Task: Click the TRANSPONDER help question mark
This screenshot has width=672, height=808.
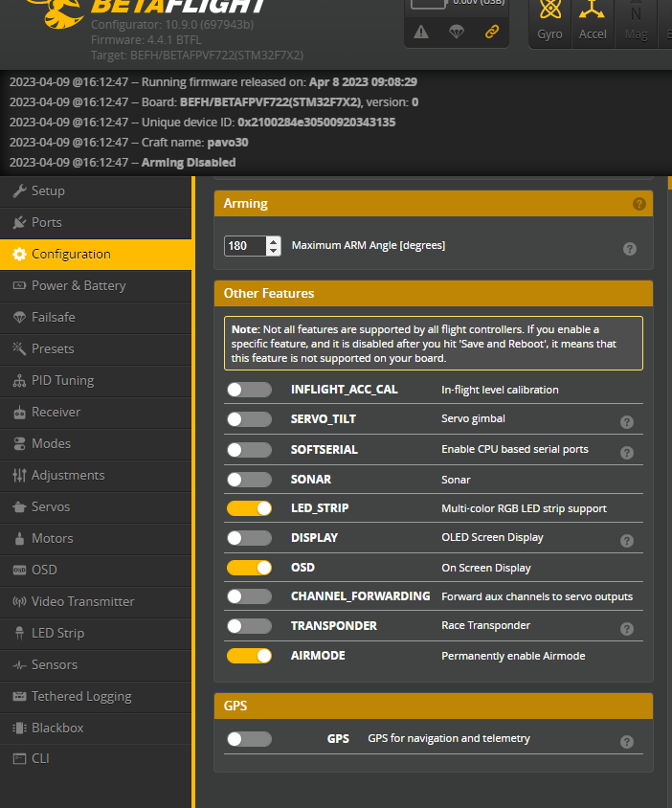Action: pyautogui.click(x=627, y=628)
